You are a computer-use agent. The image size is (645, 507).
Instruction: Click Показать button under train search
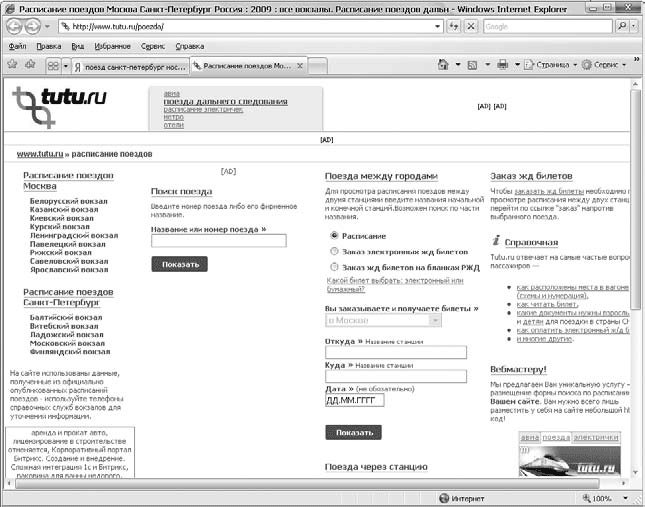click(x=179, y=265)
